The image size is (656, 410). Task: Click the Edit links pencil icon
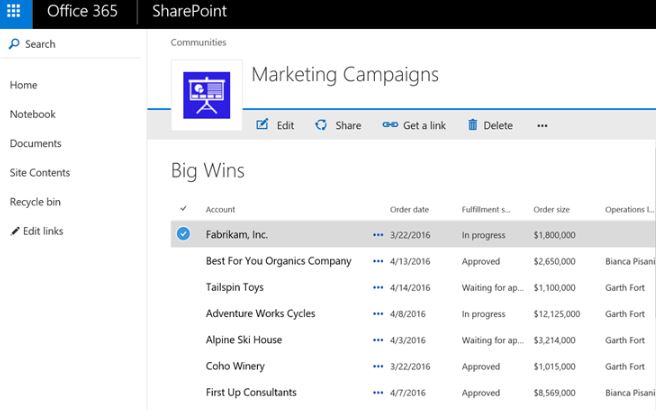pos(15,231)
